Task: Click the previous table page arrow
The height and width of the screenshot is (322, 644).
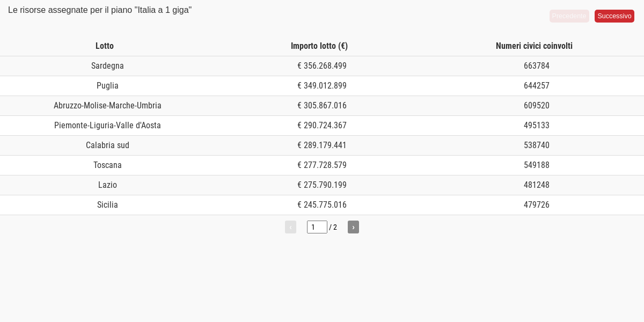Action: [x=290, y=227]
